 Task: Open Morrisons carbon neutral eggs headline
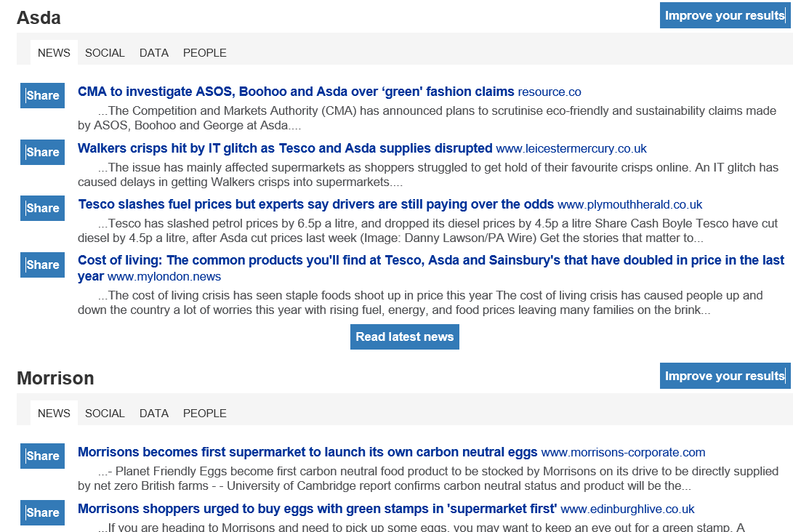pos(307,452)
